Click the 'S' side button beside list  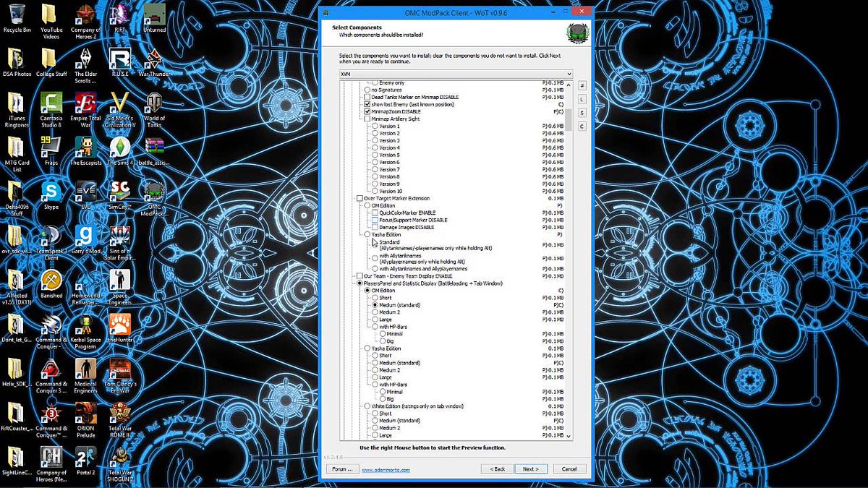[581, 113]
